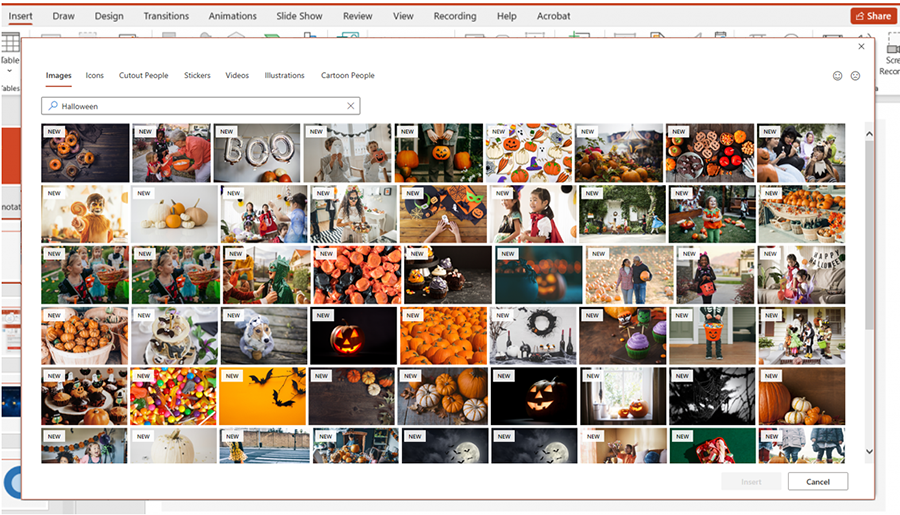This screenshot has height=515, width=900.
Task: Open the Recording ribbon tab
Action: pos(455,16)
